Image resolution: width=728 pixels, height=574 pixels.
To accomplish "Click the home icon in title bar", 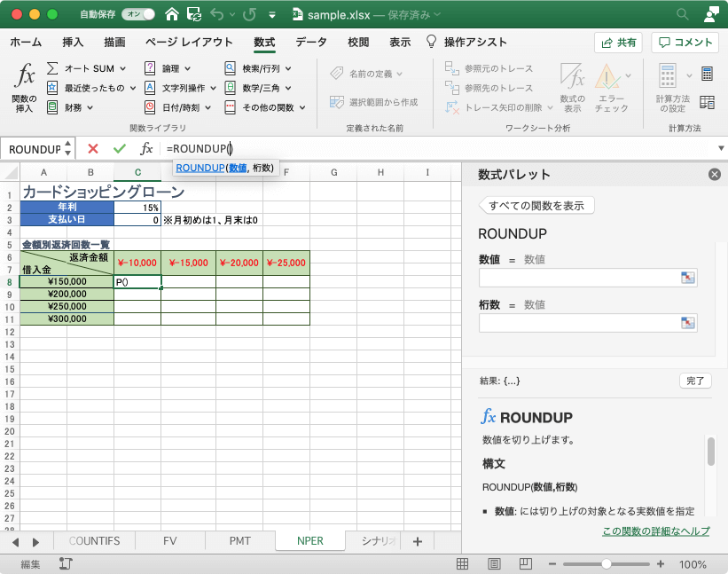I will tap(172, 14).
